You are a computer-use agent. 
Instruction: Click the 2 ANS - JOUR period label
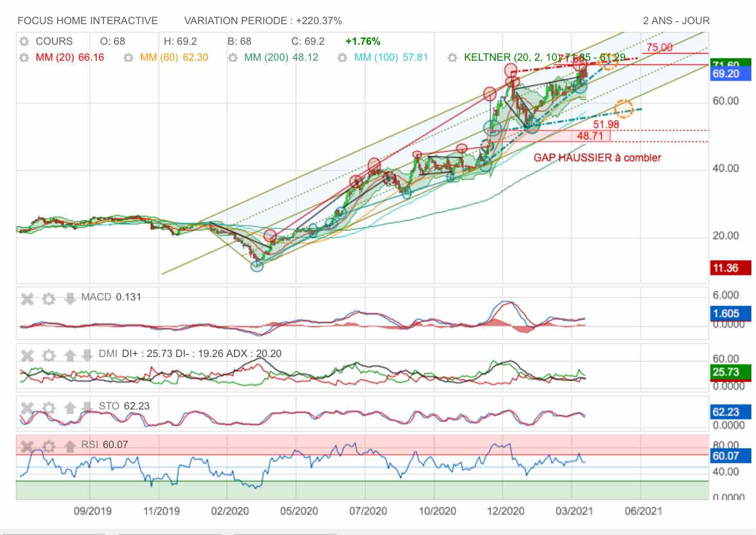676,21
